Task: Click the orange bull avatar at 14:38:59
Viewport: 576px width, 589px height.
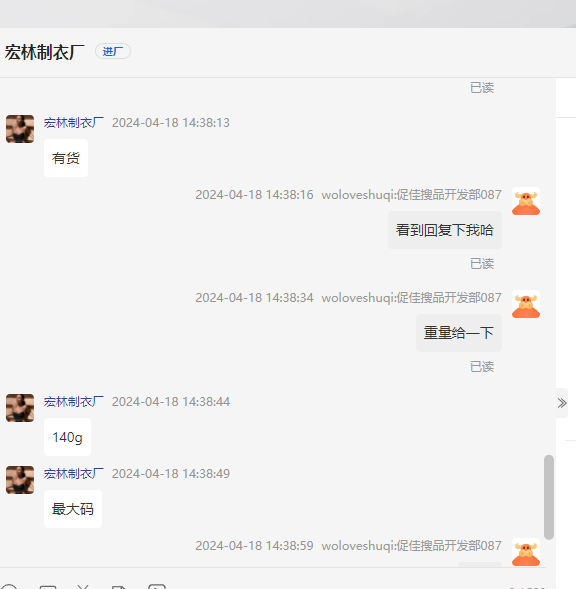Action: 526,552
